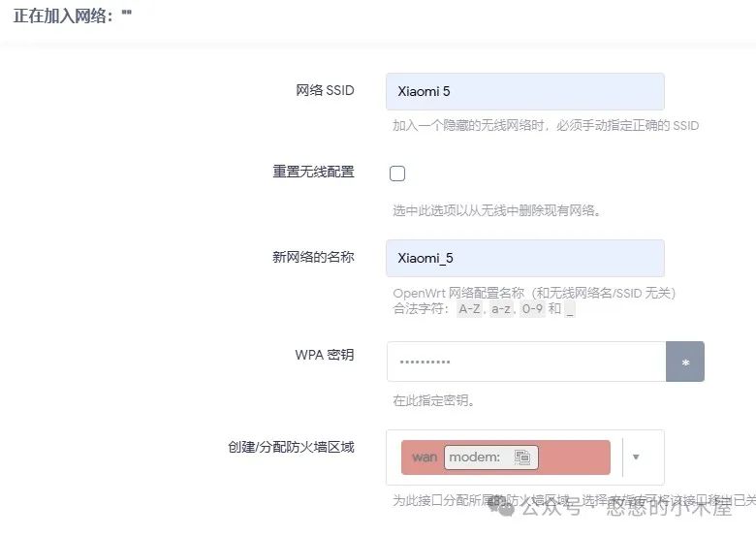Focus the WPA 密钥 password field
The height and width of the screenshot is (536, 756).
click(x=526, y=362)
